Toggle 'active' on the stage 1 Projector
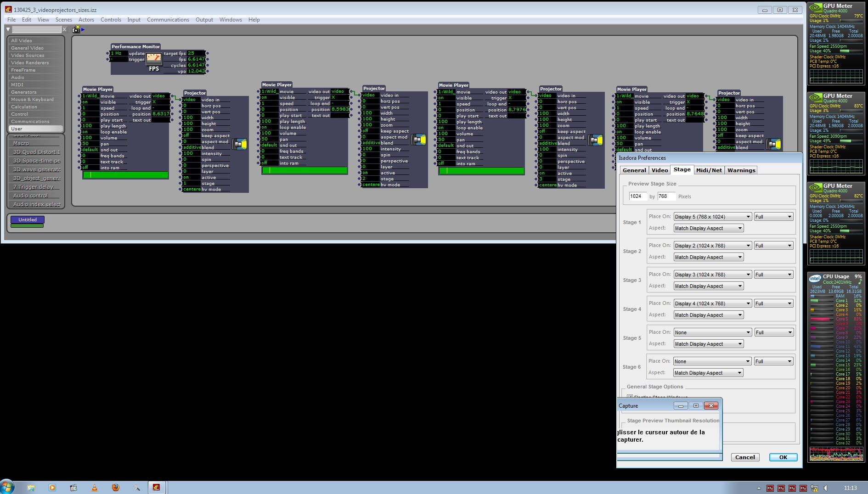 (191, 177)
